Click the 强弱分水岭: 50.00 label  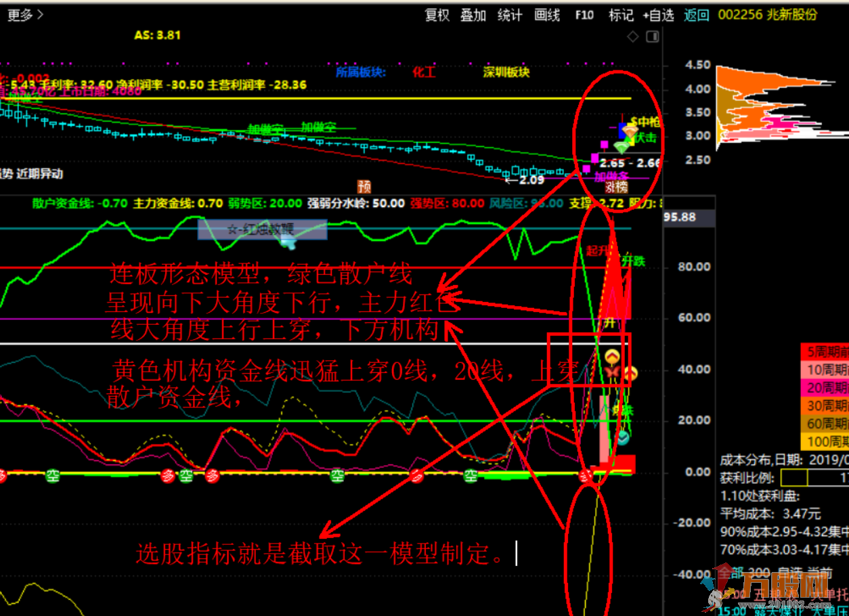pyautogui.click(x=356, y=203)
